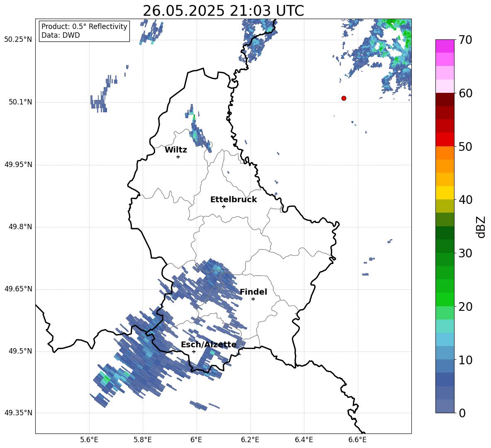The height and width of the screenshot is (448, 491).
Task: Click the 'Product: 0.5° Reflectivity' label
Action: [84, 26]
